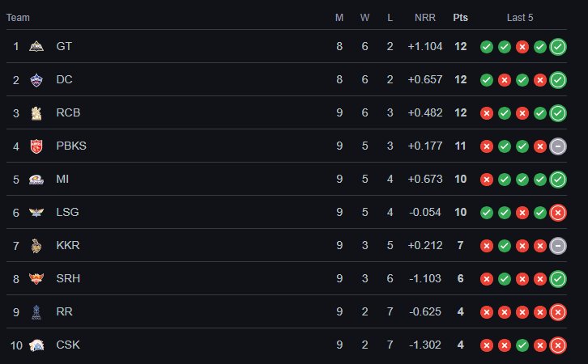
Task: Click the RCB team logo icon
Action: click(36, 113)
